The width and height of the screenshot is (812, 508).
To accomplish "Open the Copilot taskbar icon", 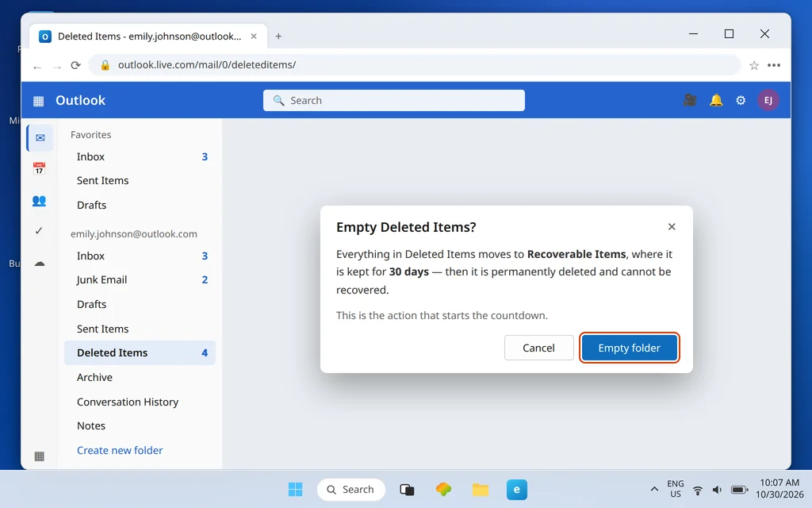I will 443,489.
